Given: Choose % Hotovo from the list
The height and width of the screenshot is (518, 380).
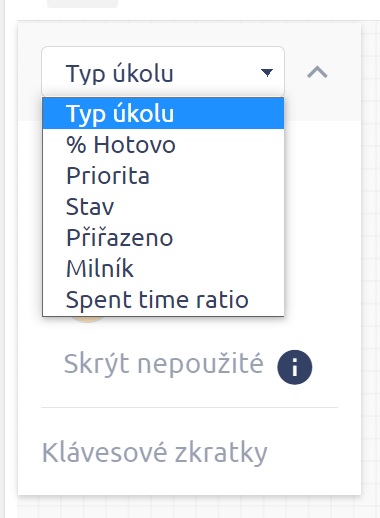Looking at the screenshot, I should pos(163,145).
